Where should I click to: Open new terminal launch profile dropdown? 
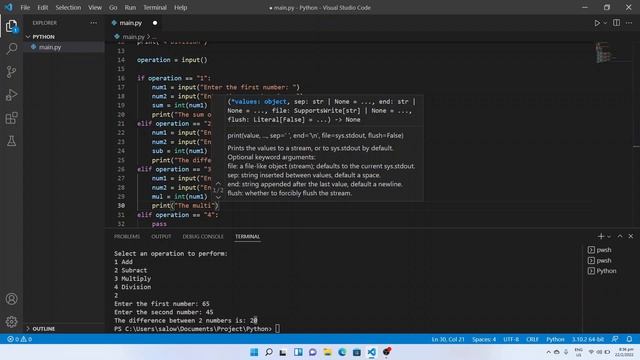tap(609, 236)
